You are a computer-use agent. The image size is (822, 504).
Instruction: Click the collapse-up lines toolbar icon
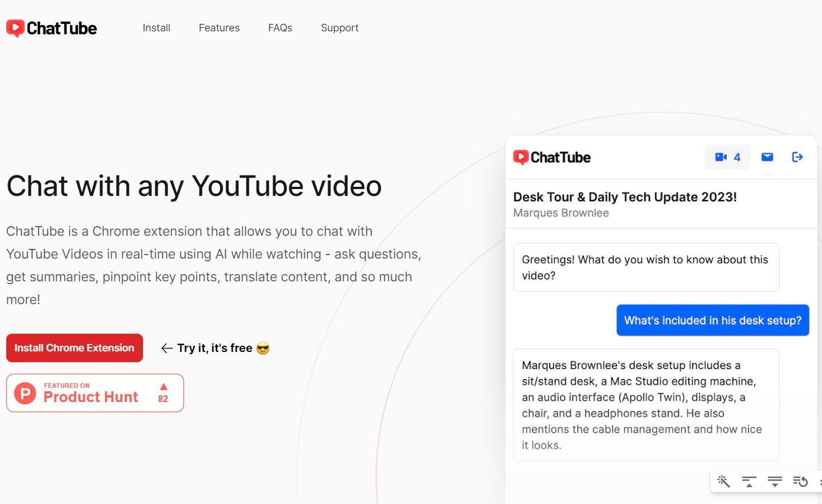click(749, 482)
